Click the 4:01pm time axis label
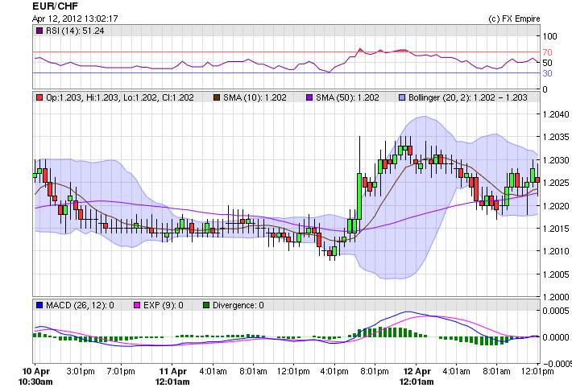572x392 pixels. pos(334,371)
